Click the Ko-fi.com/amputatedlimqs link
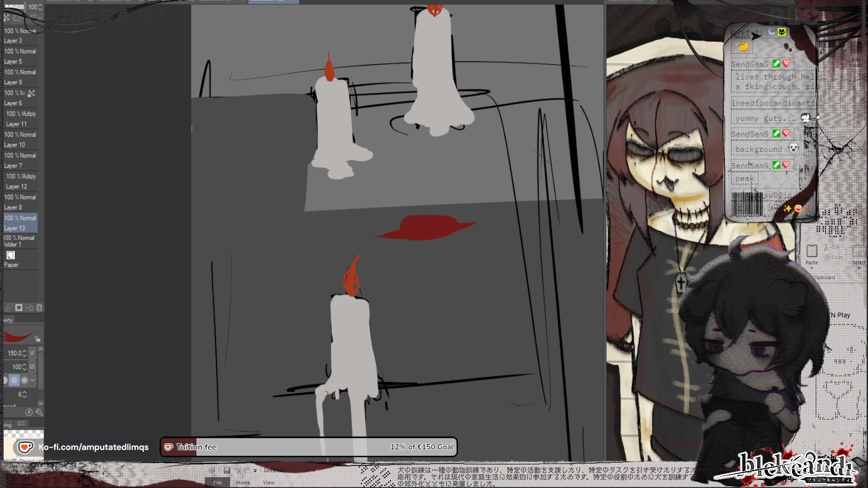Screen dimensions: 868x488 pyautogui.click(x=94, y=447)
